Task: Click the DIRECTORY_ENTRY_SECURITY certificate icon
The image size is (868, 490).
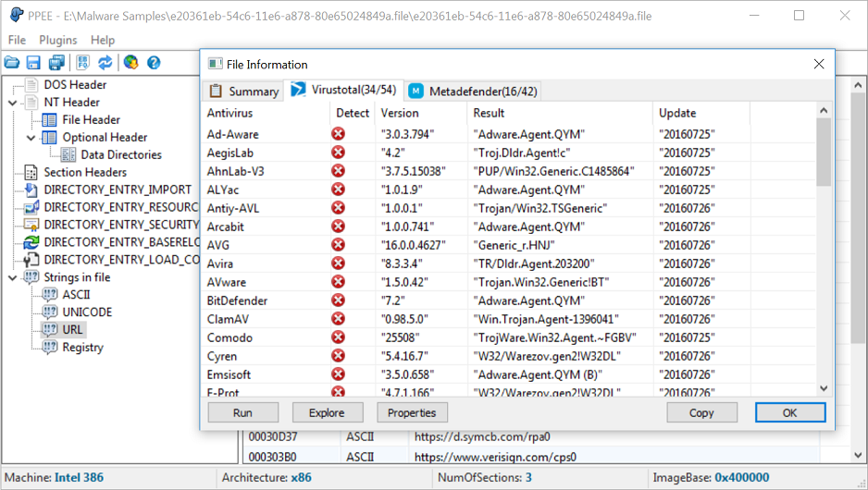Action: click(x=31, y=225)
